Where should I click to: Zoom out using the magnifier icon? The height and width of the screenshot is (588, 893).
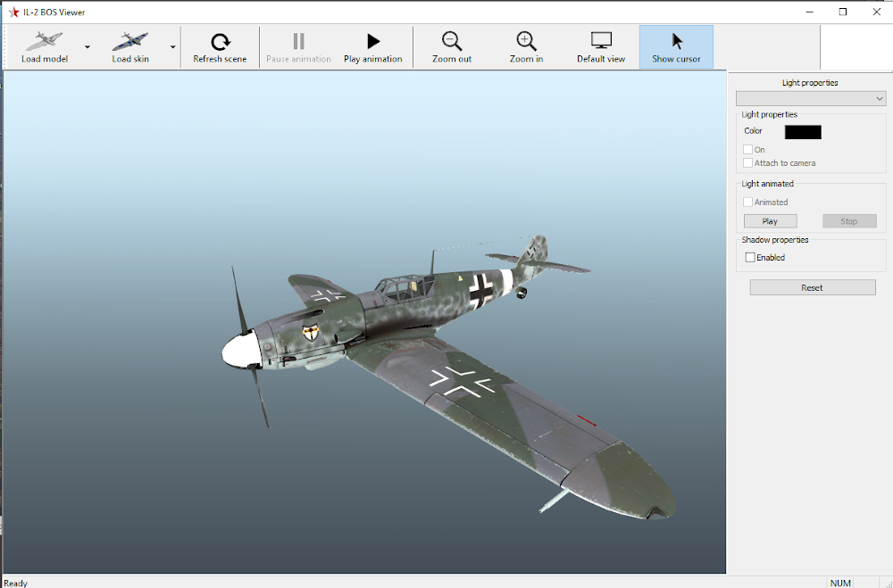452,45
